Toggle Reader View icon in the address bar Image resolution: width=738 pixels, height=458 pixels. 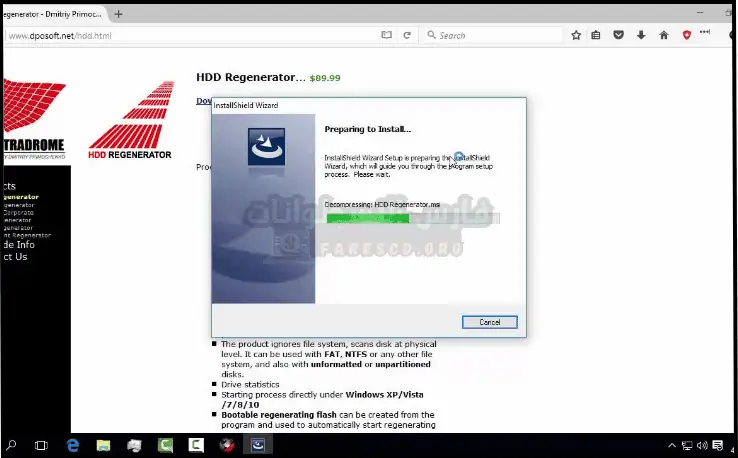pyautogui.click(x=386, y=35)
